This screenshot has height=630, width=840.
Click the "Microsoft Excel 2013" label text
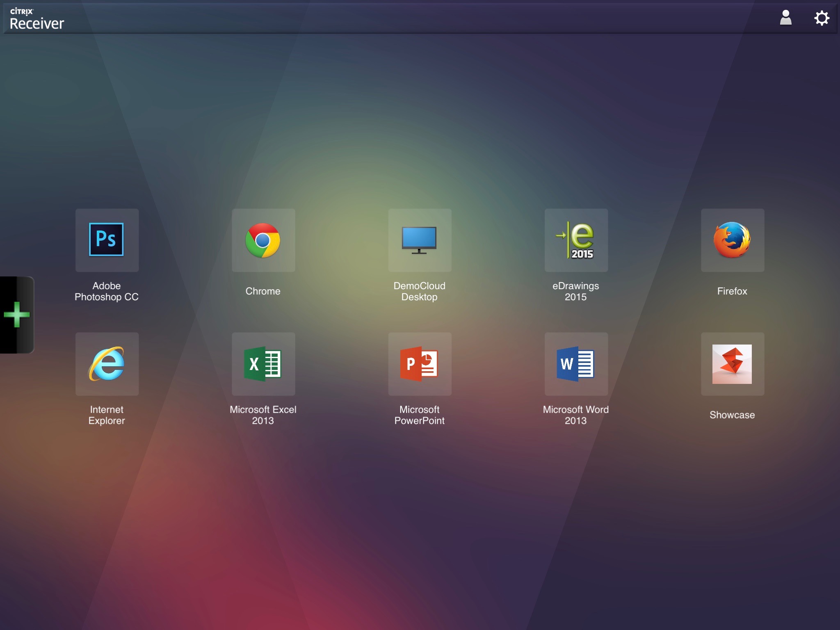pyautogui.click(x=263, y=415)
